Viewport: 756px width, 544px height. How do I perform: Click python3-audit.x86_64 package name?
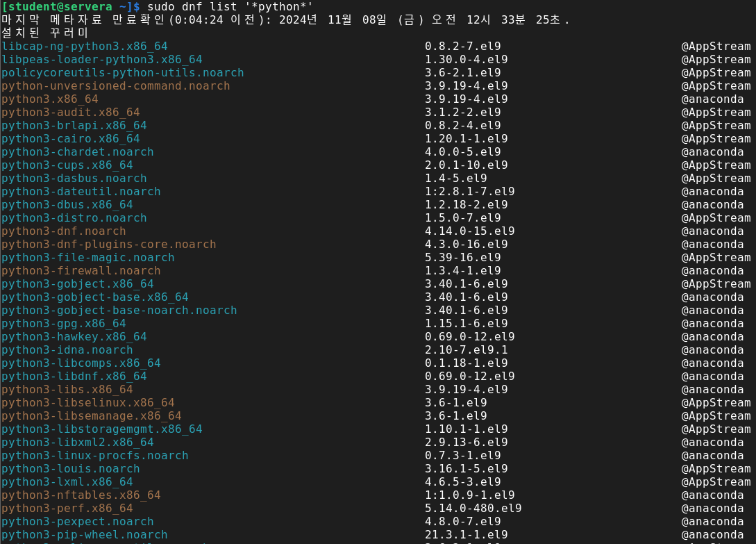(70, 113)
